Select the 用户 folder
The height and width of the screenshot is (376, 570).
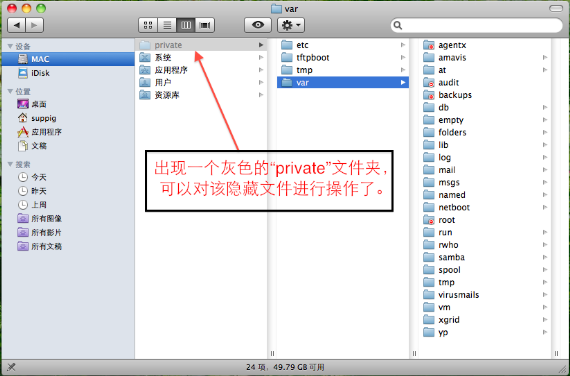click(x=201, y=83)
